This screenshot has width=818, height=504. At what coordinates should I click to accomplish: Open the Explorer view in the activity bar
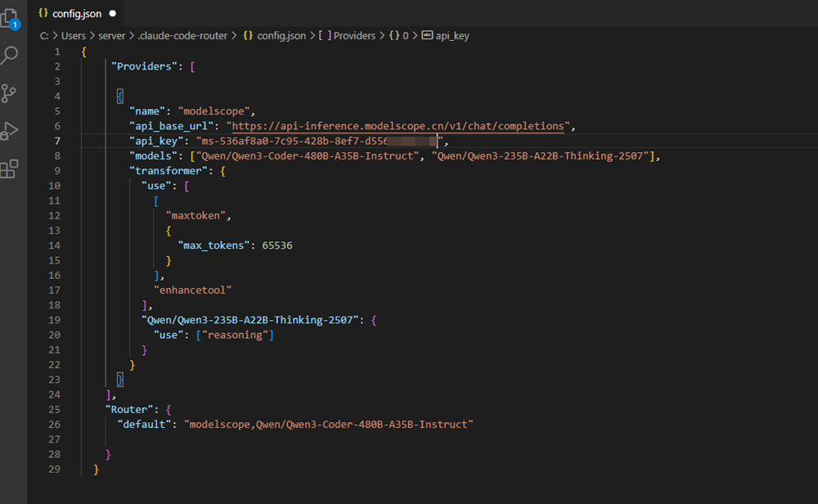10,20
